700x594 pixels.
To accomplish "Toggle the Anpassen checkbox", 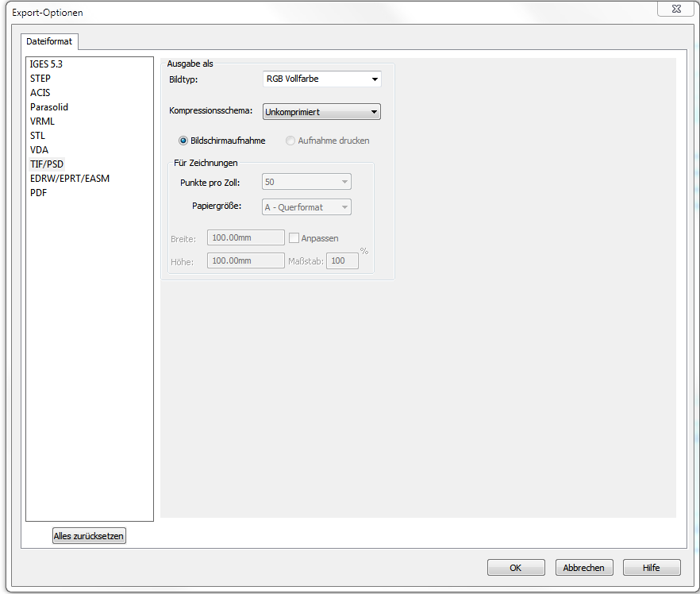I will (294, 238).
